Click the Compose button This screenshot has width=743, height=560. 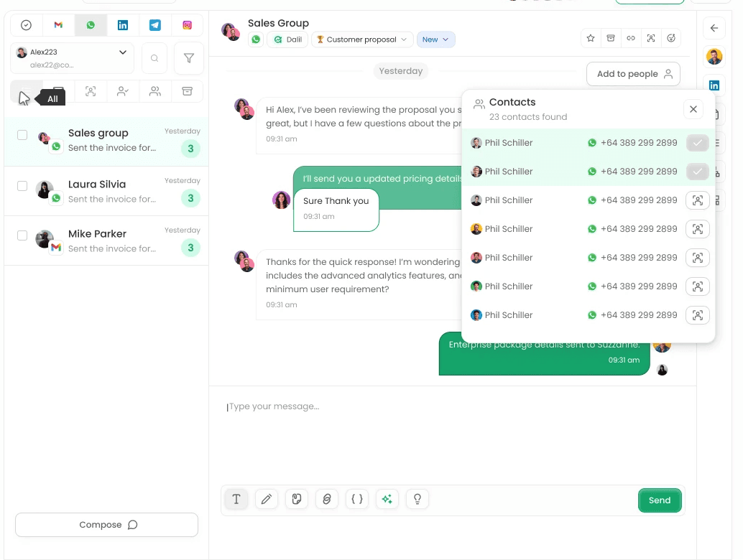coord(106,525)
